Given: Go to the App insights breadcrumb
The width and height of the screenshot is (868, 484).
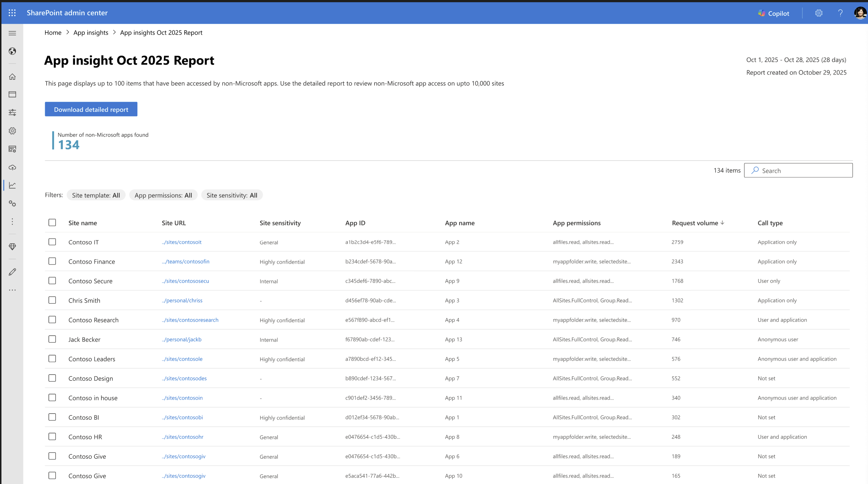Looking at the screenshot, I should tap(91, 32).
